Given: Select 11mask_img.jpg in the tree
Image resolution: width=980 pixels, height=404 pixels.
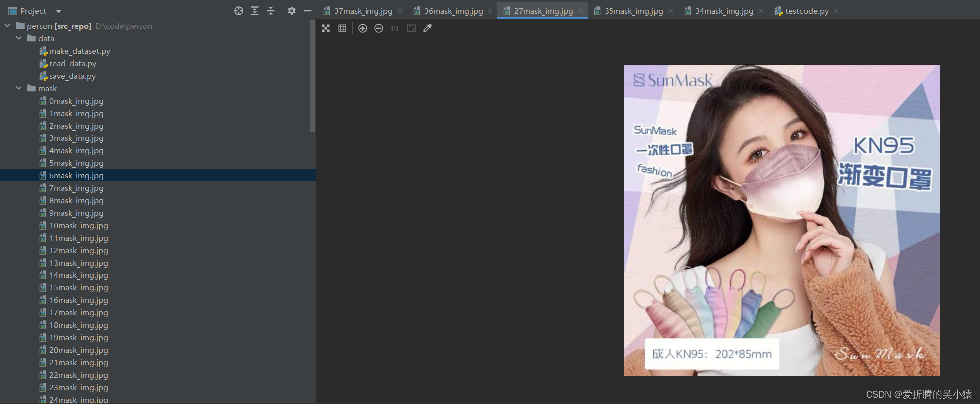Looking at the screenshot, I should point(79,238).
